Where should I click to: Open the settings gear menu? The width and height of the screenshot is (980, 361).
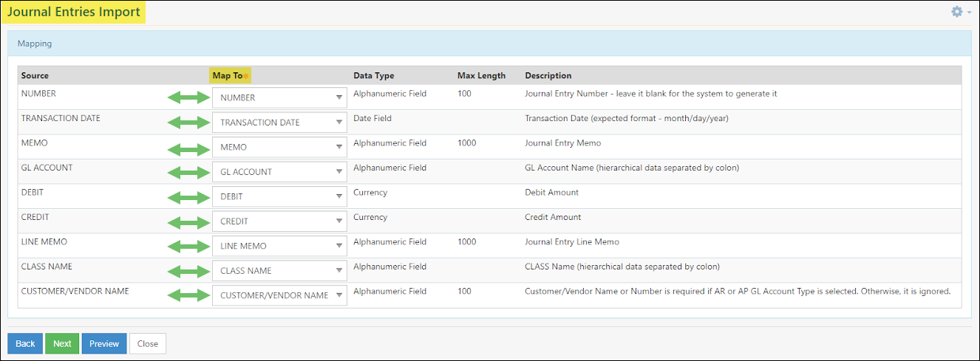pyautogui.click(x=961, y=12)
